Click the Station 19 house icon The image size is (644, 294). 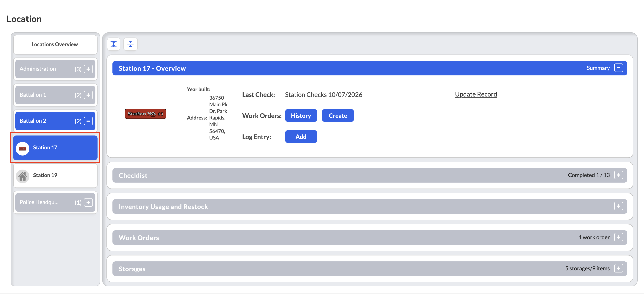point(23,176)
